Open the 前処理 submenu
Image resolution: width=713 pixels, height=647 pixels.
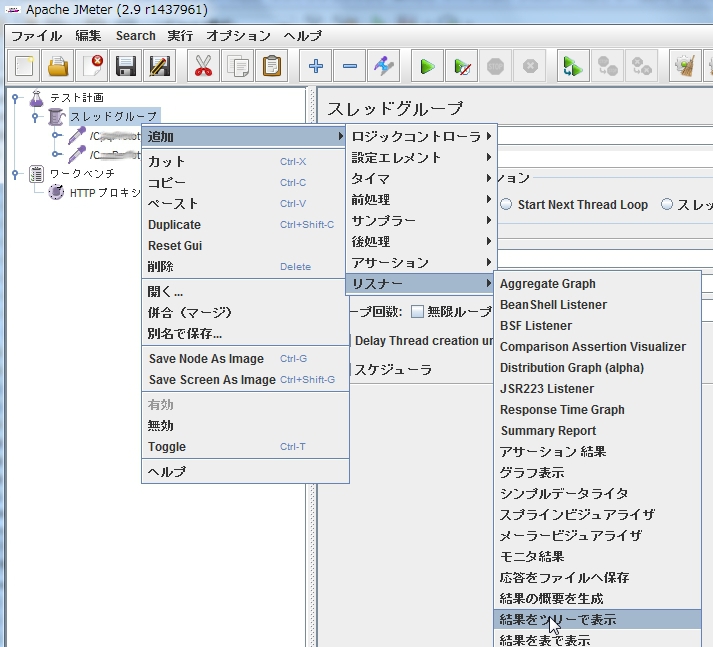tap(421, 199)
